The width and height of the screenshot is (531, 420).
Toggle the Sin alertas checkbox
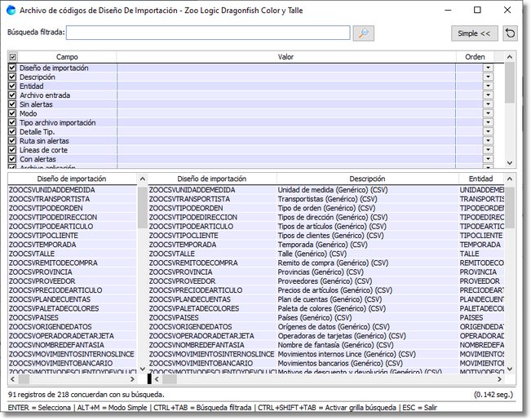coord(12,104)
